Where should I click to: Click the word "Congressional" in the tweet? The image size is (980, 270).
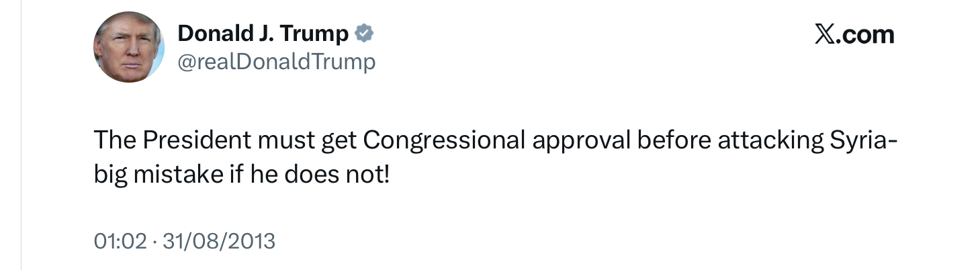click(x=444, y=141)
